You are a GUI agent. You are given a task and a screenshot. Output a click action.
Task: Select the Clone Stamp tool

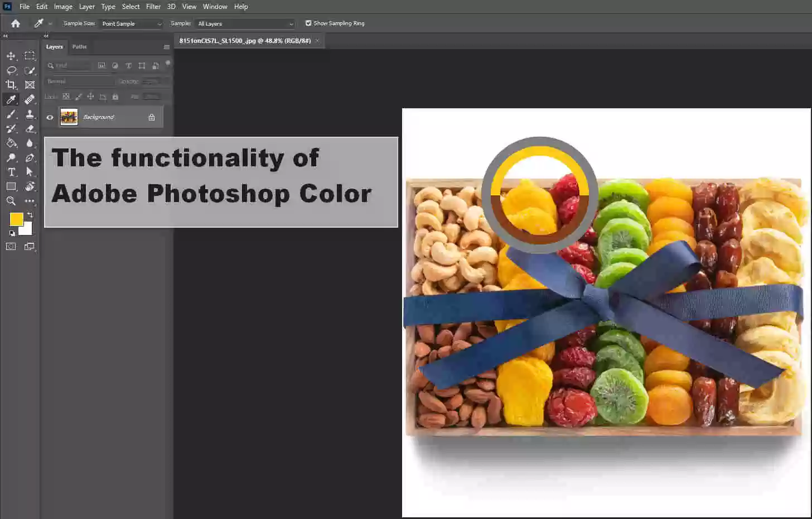[30, 114]
